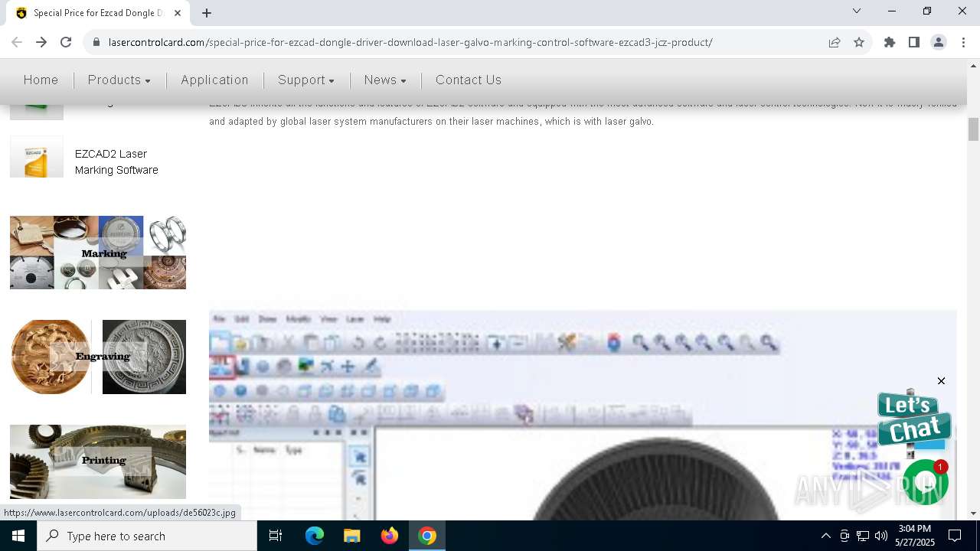Open the network tray icon
This screenshot has width=980, height=551.
(x=863, y=536)
